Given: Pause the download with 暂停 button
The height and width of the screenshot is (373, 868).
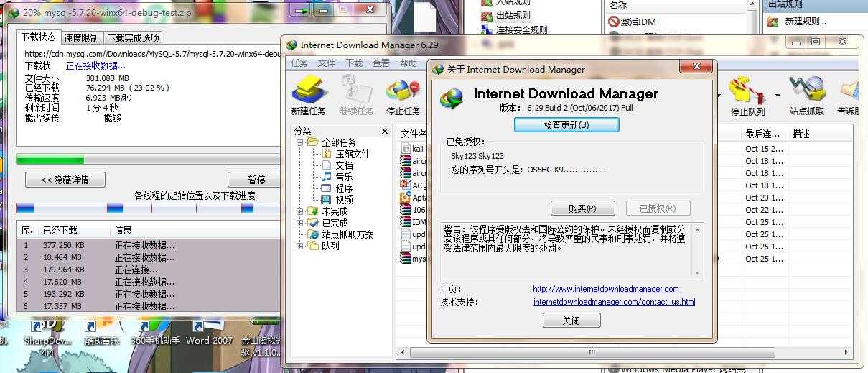Looking at the screenshot, I should point(256,180).
